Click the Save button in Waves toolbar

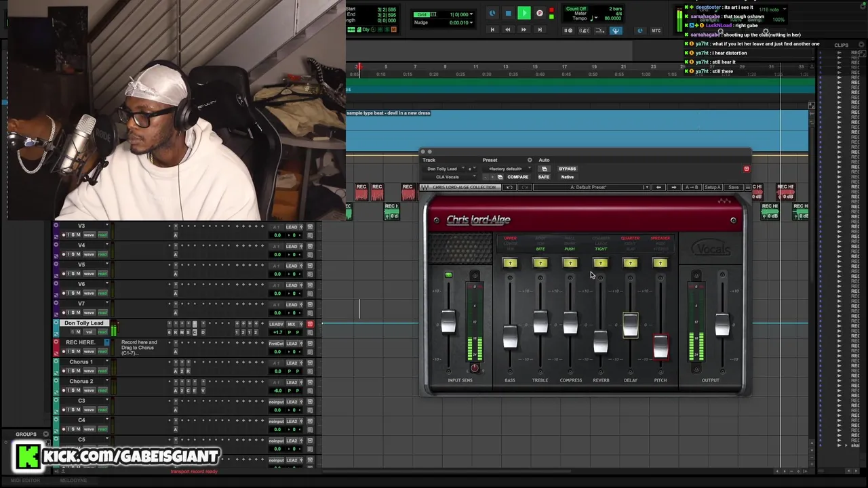(733, 187)
